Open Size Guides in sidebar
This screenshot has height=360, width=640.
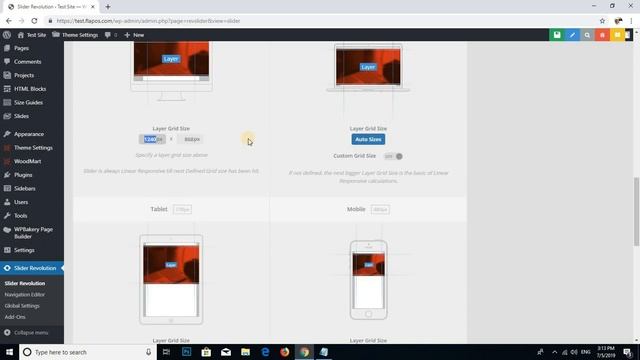pyautogui.click(x=28, y=102)
